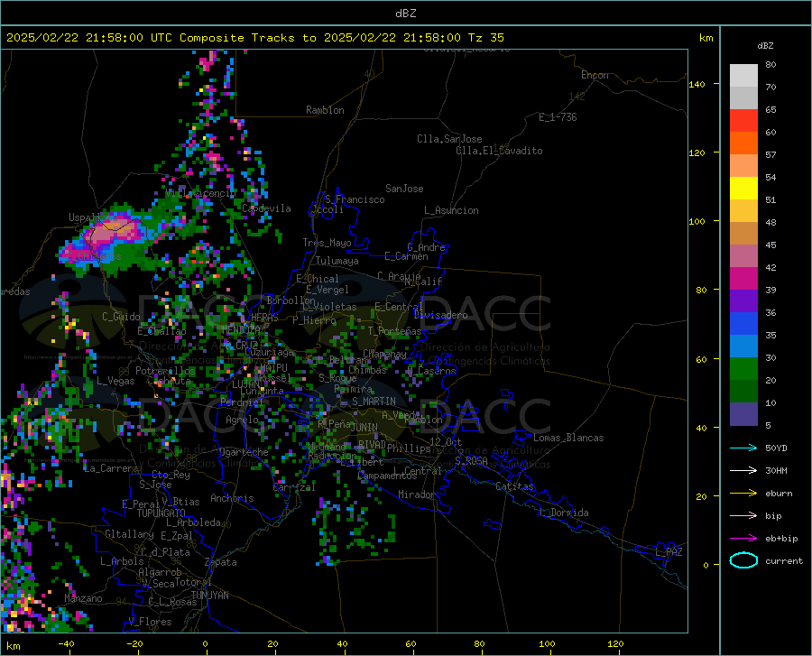Viewport: 812px width, 656px height.
Task: Click the cyan 50YD arrow in legend
Action: 743,448
